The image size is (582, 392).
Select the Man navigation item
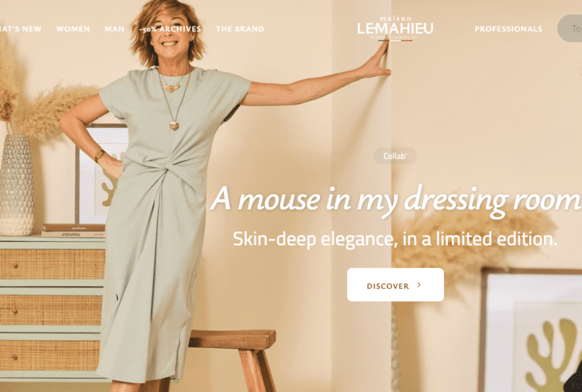[x=114, y=29]
